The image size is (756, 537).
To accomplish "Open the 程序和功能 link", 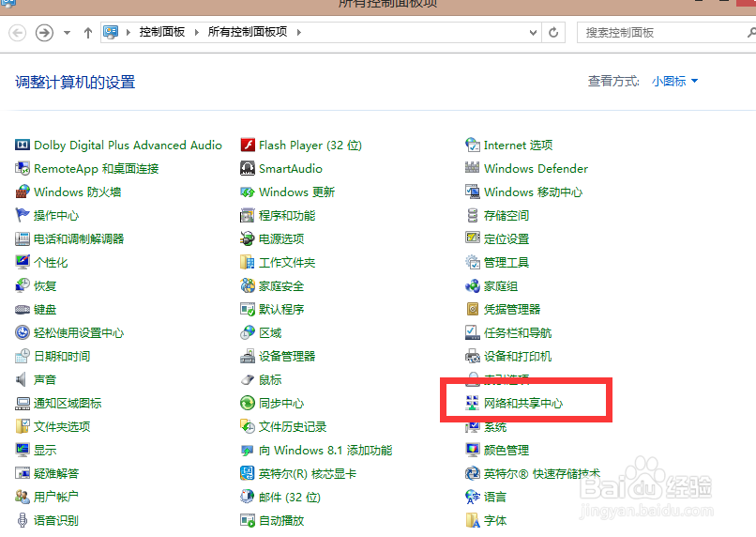I will coord(287,215).
